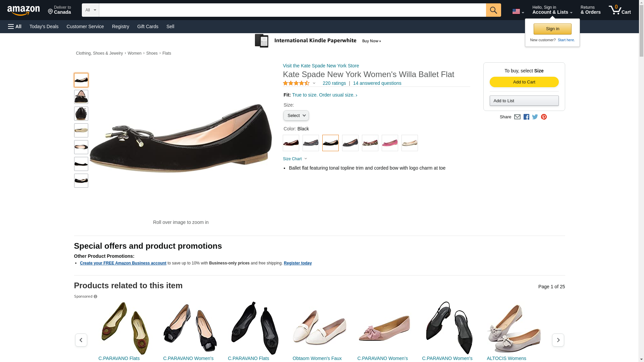Share the product via Facebook icon

[x=526, y=117]
